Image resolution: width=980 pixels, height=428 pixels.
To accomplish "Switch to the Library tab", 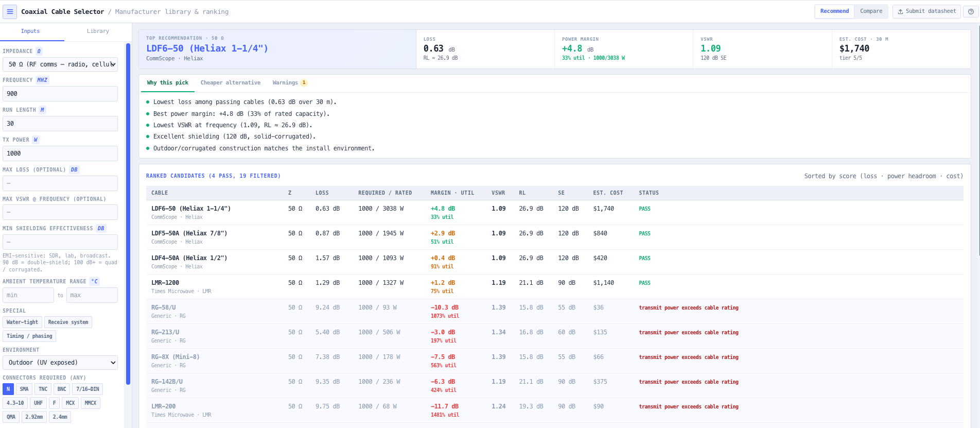I will [98, 31].
